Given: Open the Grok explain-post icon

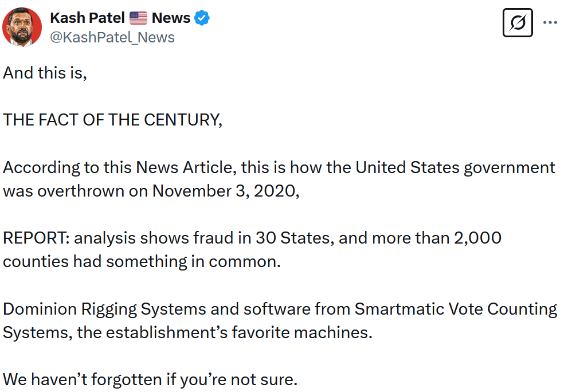Looking at the screenshot, I should pos(518,22).
